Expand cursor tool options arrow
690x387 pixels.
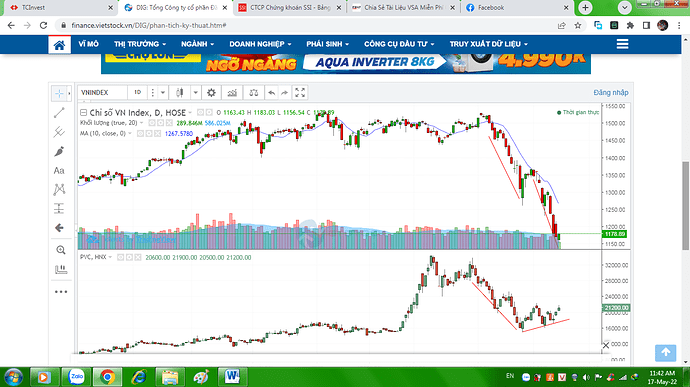(69, 93)
